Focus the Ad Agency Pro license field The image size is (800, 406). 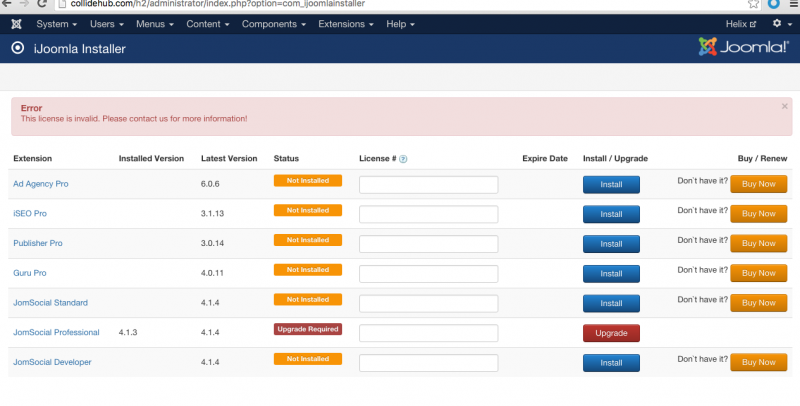(x=429, y=185)
